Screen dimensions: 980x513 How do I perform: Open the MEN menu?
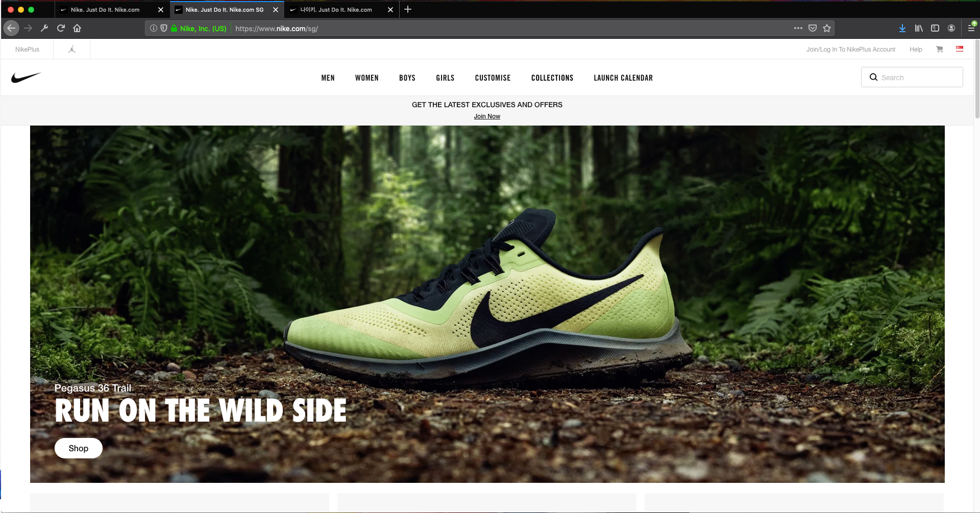(328, 78)
